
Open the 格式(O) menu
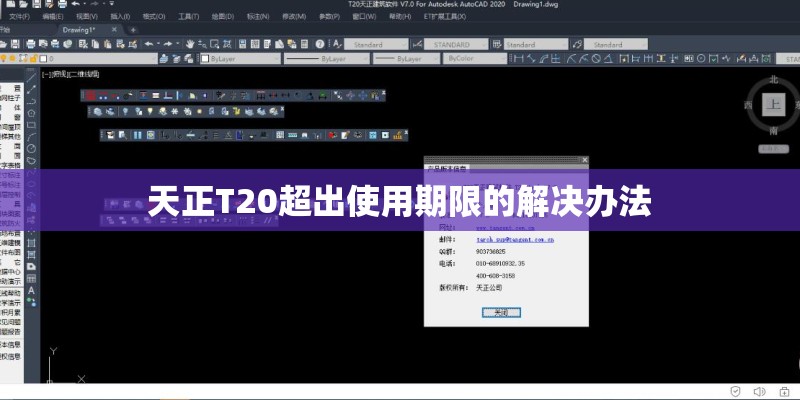[x=154, y=16]
